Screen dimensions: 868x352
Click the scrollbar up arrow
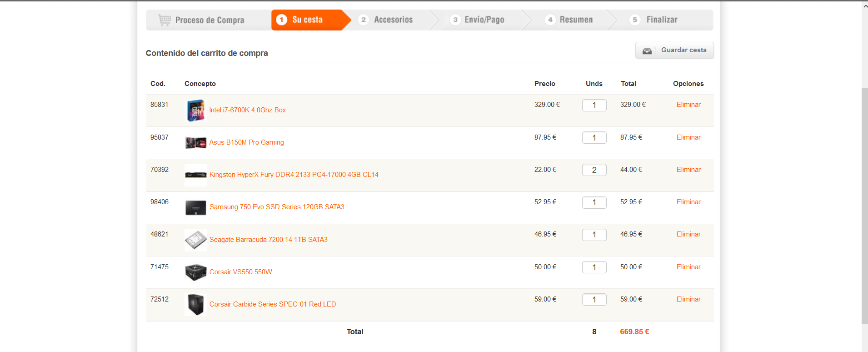pyautogui.click(x=865, y=6)
